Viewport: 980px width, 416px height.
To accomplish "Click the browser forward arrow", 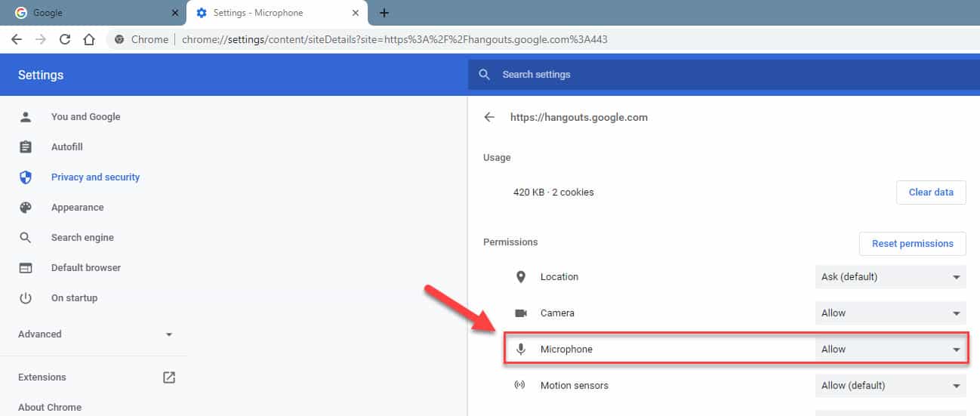I will pos(41,39).
